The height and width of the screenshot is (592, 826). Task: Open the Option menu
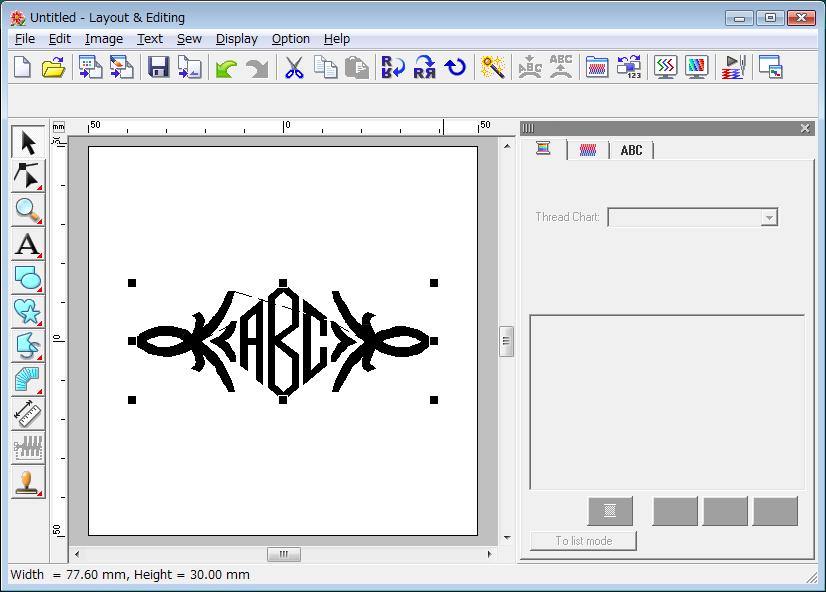coord(291,39)
